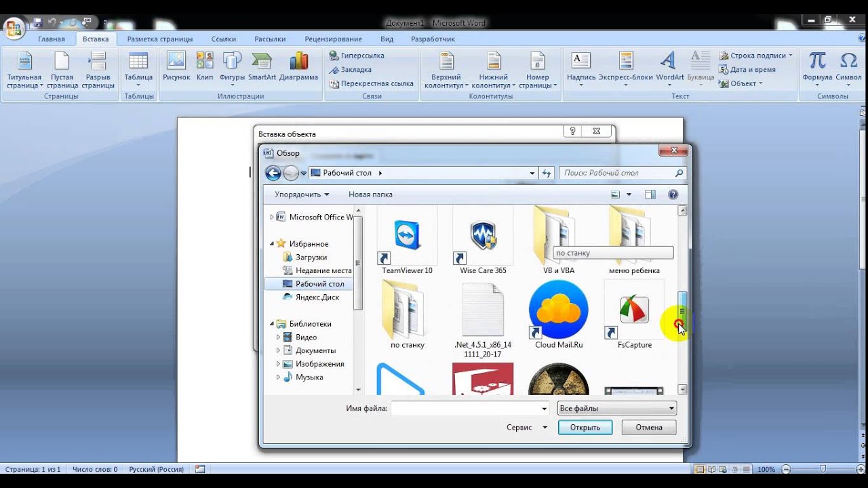Switch to the Вид ribbon tab
The image size is (868, 488).
[x=387, y=39]
